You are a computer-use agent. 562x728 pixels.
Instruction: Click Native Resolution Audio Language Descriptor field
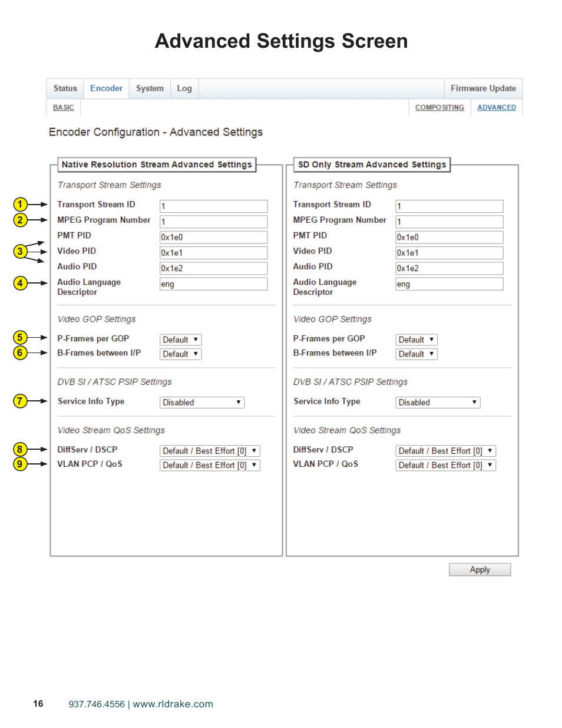pos(213,284)
